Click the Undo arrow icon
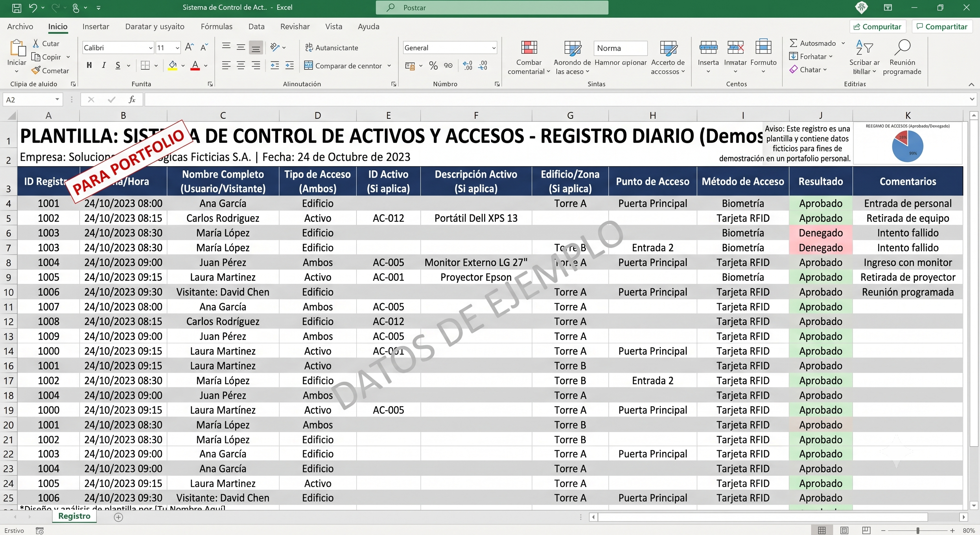Viewport: 980px width, 535px height. [33, 8]
